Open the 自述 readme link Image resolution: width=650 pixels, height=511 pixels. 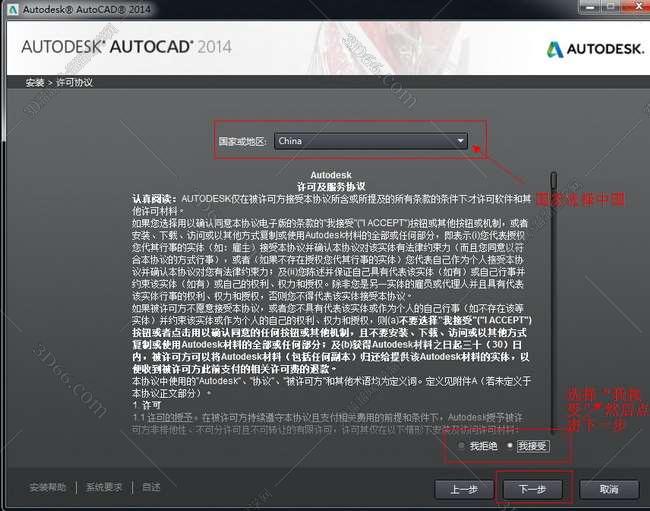point(151,487)
